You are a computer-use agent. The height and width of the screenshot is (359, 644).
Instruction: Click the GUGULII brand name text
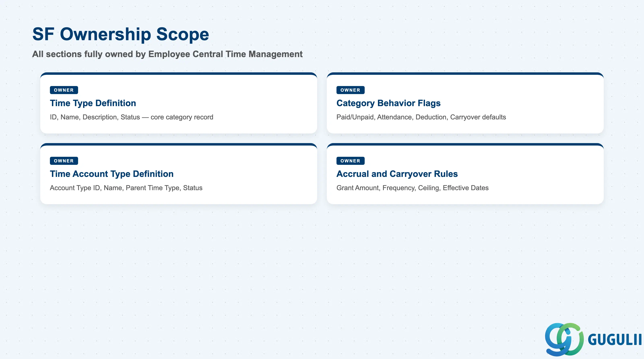[x=615, y=340]
